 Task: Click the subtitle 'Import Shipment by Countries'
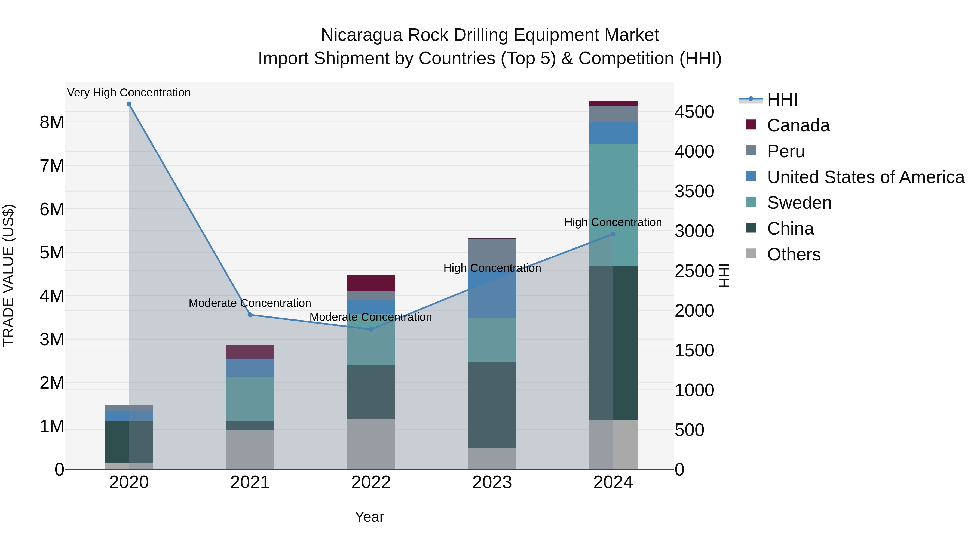pyautogui.click(x=377, y=59)
